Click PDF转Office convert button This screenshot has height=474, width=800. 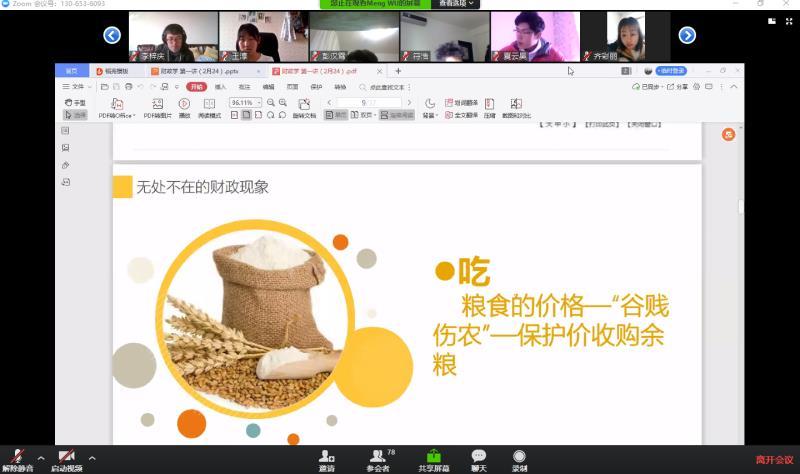click(117, 108)
